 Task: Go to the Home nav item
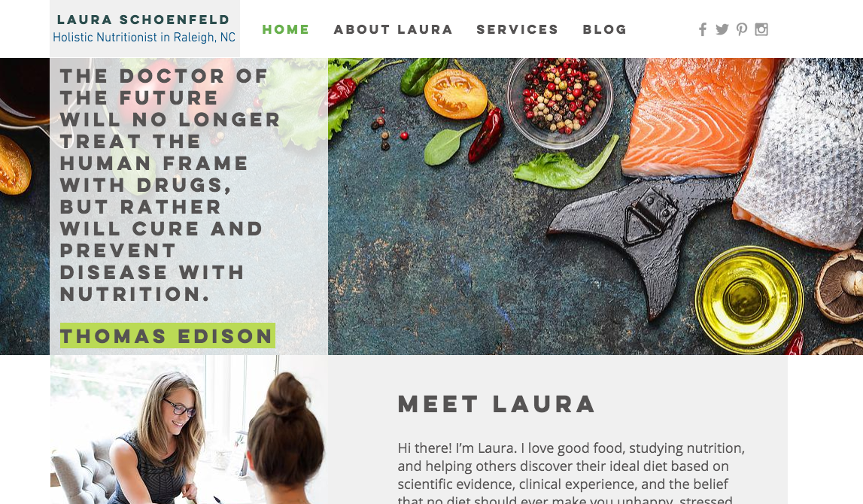(x=286, y=29)
